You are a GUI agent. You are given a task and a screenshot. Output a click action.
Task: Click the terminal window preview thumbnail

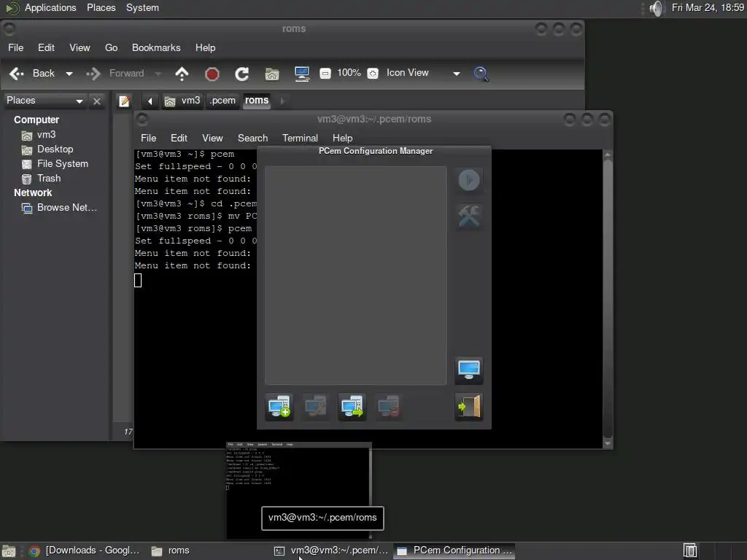pyautogui.click(x=299, y=491)
